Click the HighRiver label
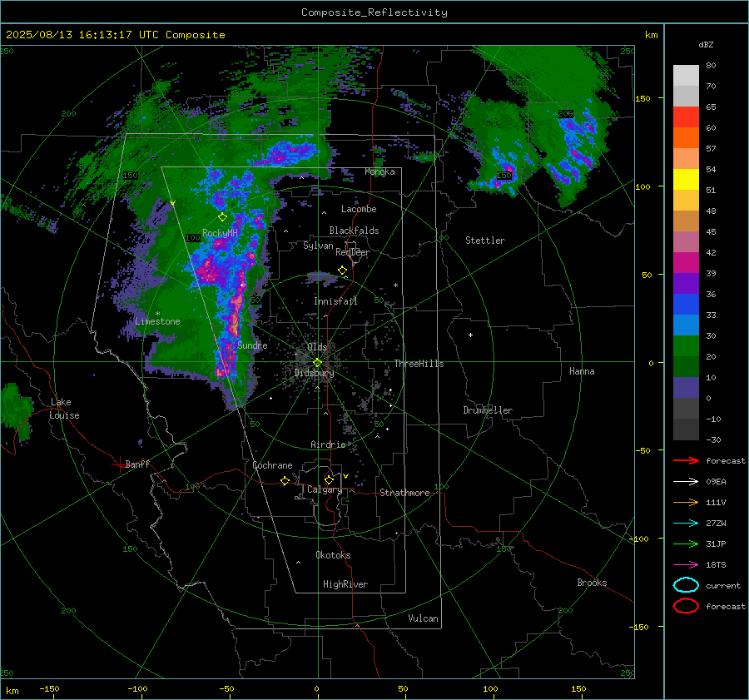Screen dimensions: 749x700 coord(345,584)
